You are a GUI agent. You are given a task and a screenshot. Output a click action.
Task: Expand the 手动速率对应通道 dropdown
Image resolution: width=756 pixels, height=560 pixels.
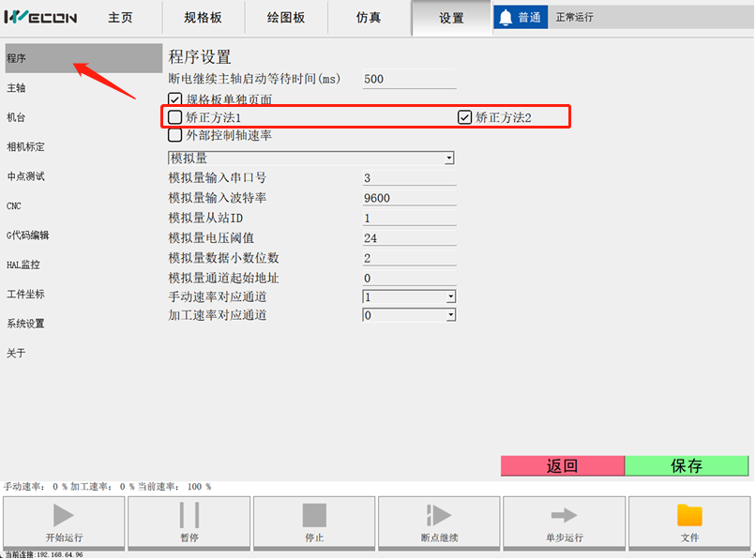click(x=409, y=297)
